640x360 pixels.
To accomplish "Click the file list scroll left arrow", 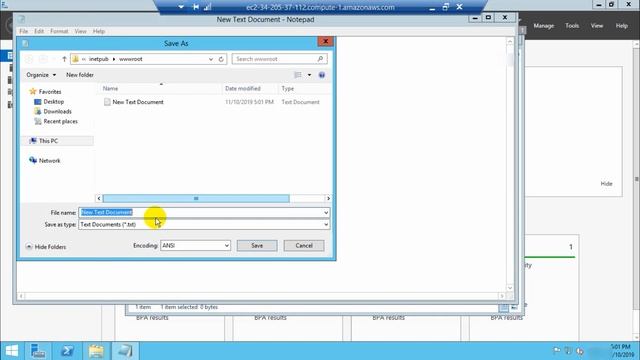I will [99, 198].
